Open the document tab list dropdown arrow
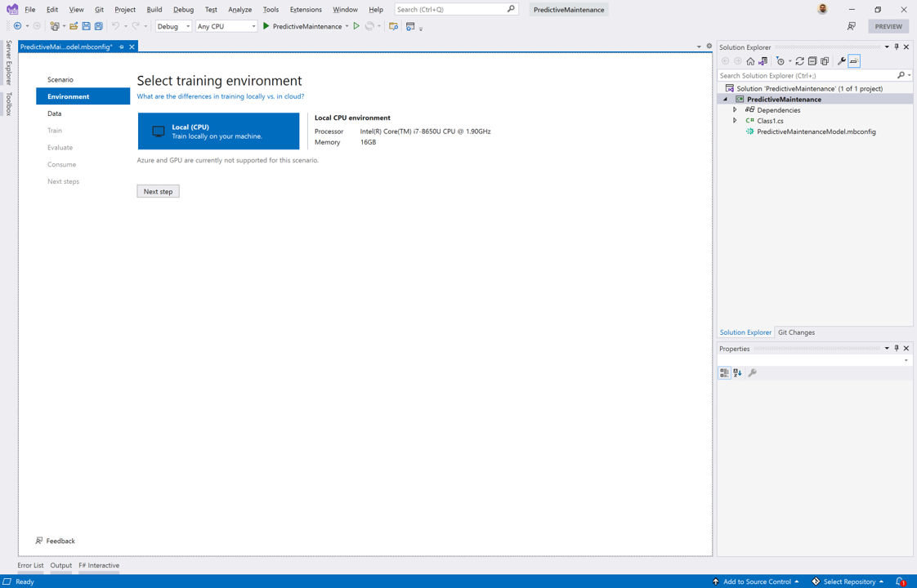917x588 pixels. (x=699, y=47)
